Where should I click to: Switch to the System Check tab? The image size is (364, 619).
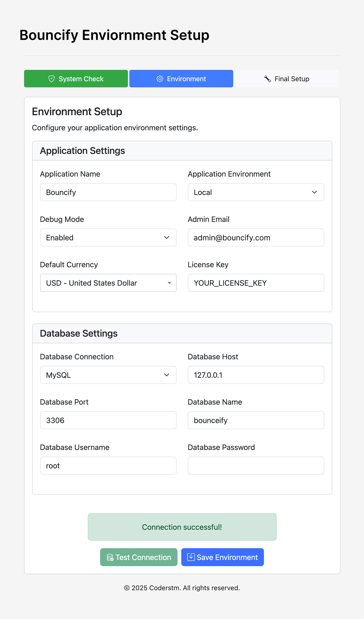[x=76, y=79]
